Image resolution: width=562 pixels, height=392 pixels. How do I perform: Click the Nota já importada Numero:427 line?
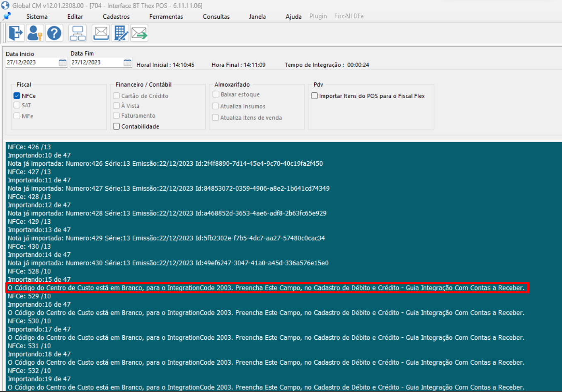click(x=169, y=189)
